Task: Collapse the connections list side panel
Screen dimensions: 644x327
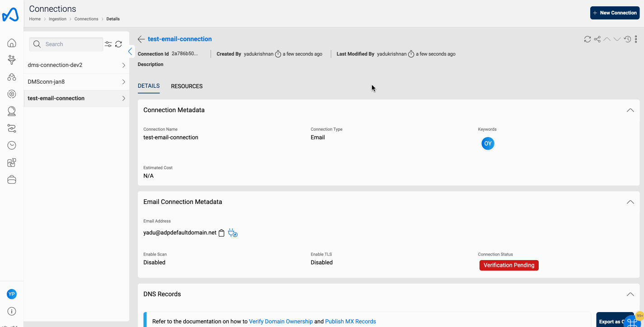Action: (130, 51)
